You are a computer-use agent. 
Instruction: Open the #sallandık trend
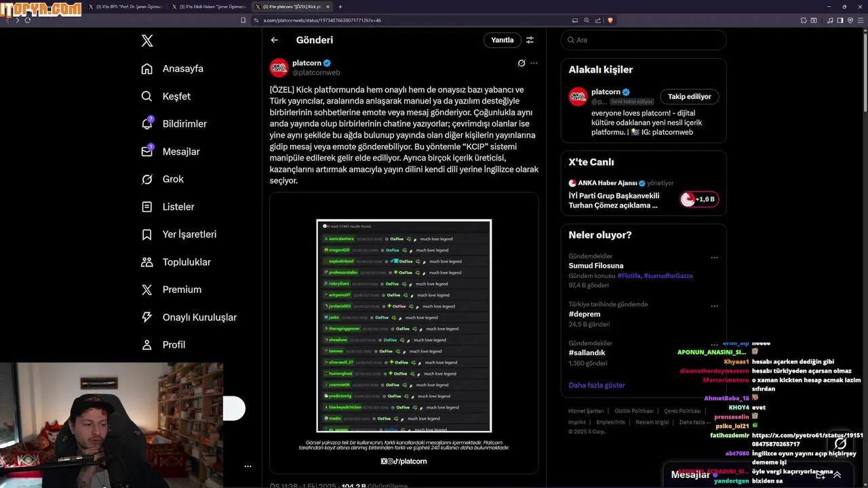[587, 352]
